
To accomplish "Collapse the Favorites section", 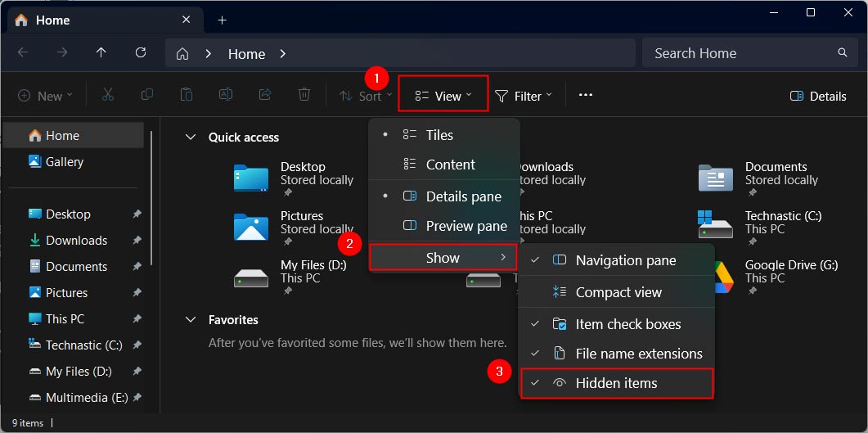I will [x=191, y=319].
